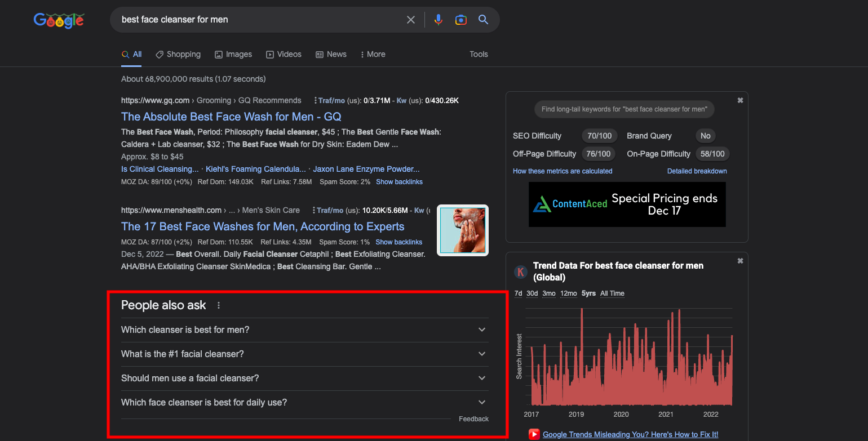Open 'Google Trends Misleading You?' link
The image size is (868, 441).
[x=630, y=434]
